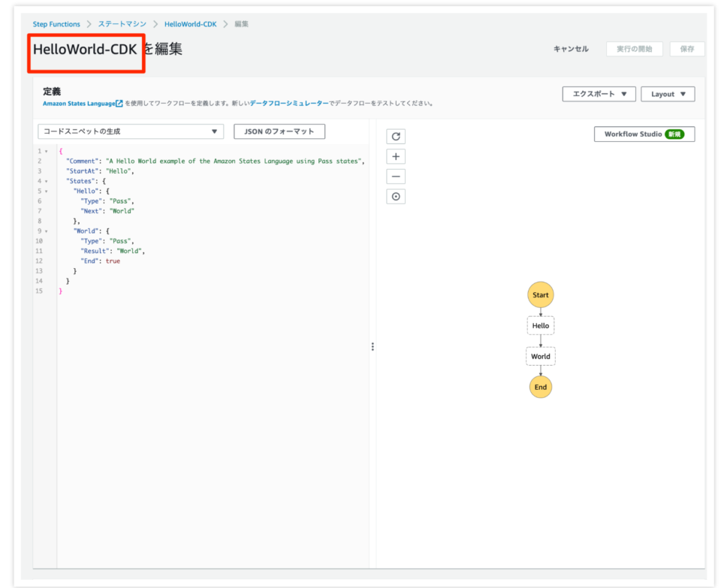Click the refresh graph icon
The width and height of the screenshot is (721, 588).
pyautogui.click(x=396, y=136)
